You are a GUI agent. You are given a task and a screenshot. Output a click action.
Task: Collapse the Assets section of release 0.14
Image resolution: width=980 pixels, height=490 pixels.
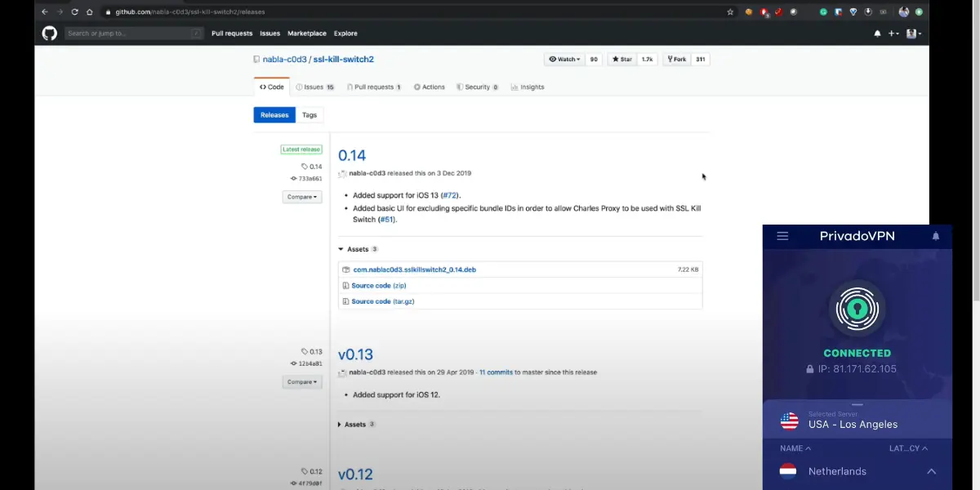(x=358, y=249)
